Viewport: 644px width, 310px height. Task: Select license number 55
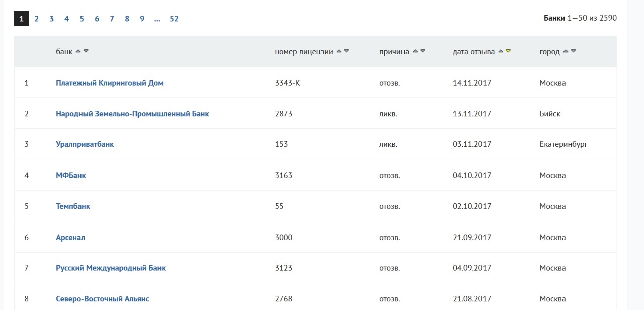coord(279,206)
